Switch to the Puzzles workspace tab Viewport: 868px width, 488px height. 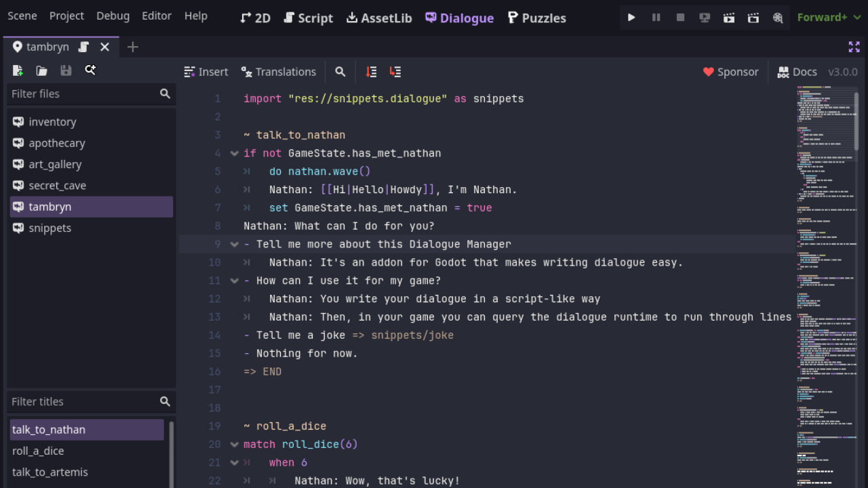coord(536,18)
